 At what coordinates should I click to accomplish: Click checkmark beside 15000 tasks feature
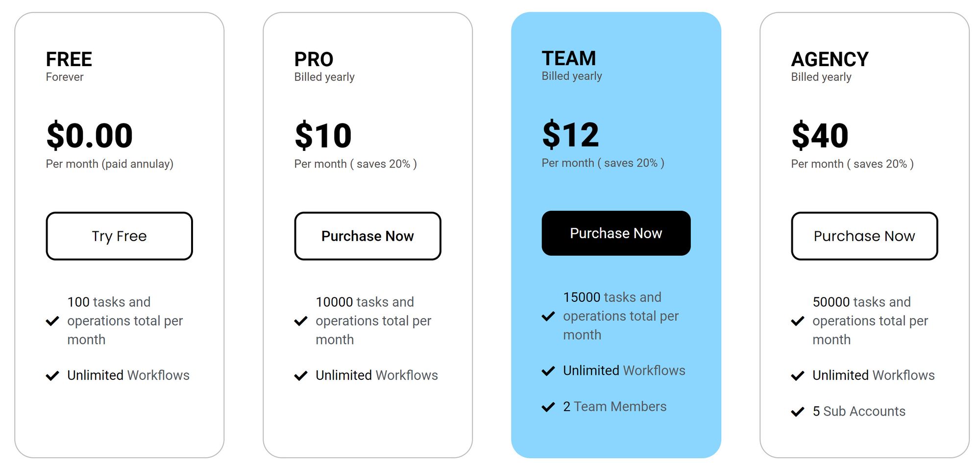pyautogui.click(x=548, y=316)
